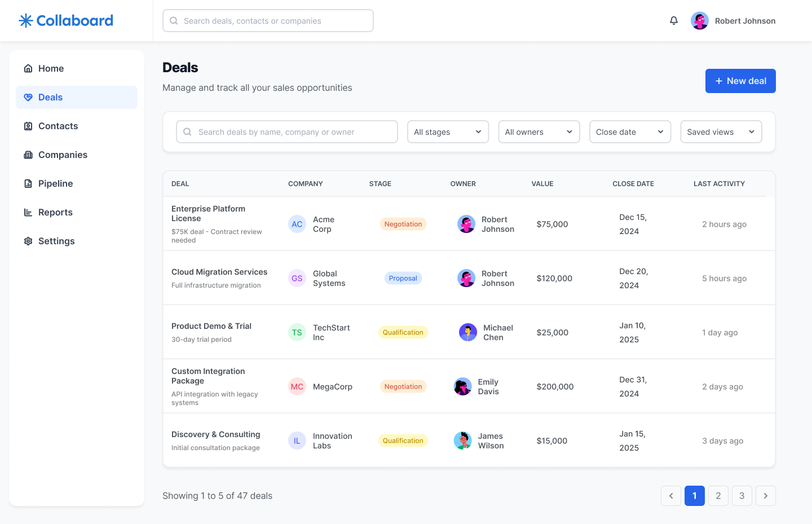The width and height of the screenshot is (812, 524).
Task: Click Michael Chen's owner avatar
Action: tap(467, 333)
